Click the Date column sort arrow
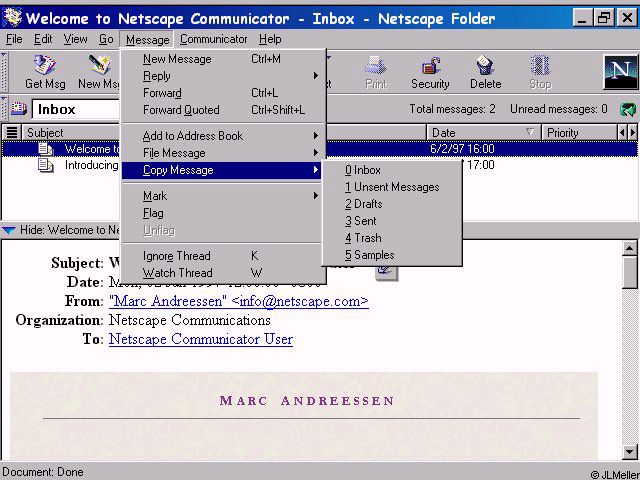640x480 pixels. click(x=530, y=132)
